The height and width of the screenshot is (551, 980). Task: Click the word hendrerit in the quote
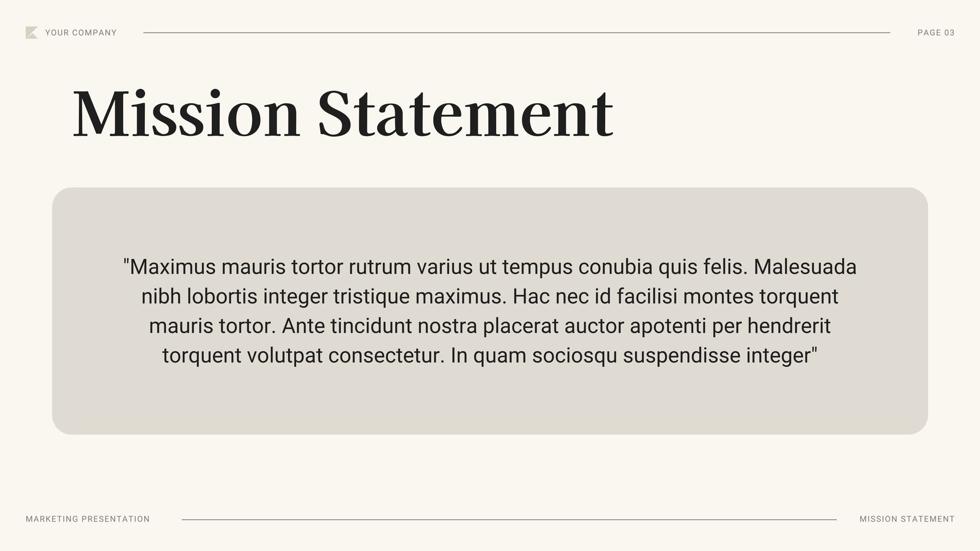[789, 326]
